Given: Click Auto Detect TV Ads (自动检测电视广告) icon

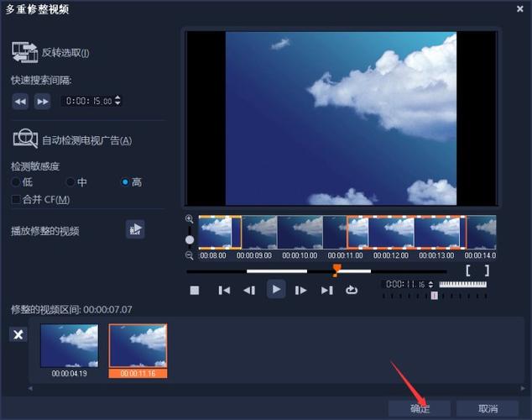Looking at the screenshot, I should click(25, 139).
